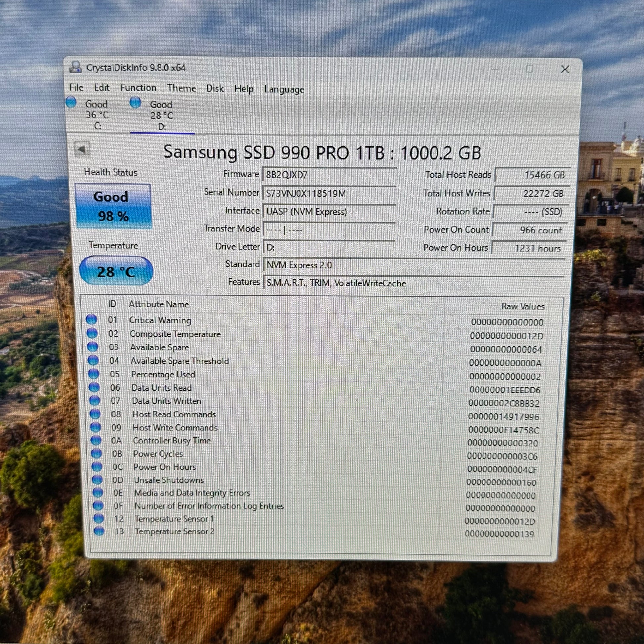Click the status icon for Available Spare Threshold
Image resolution: width=644 pixels, height=644 pixels.
tap(93, 360)
